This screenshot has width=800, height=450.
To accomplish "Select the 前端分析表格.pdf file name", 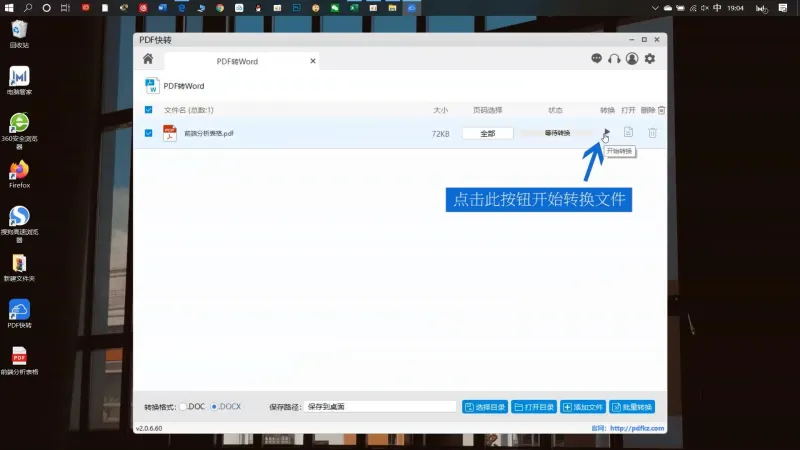I will (x=209, y=133).
